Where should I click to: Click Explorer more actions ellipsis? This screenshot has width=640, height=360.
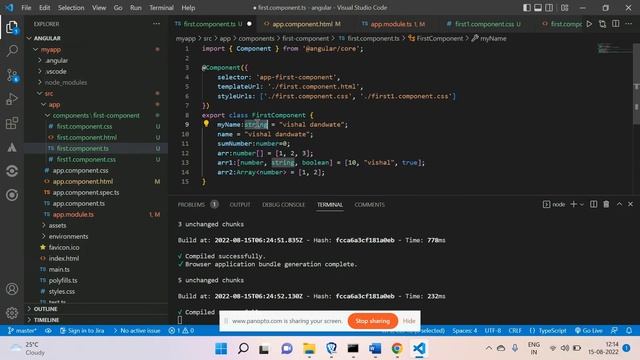pos(156,24)
